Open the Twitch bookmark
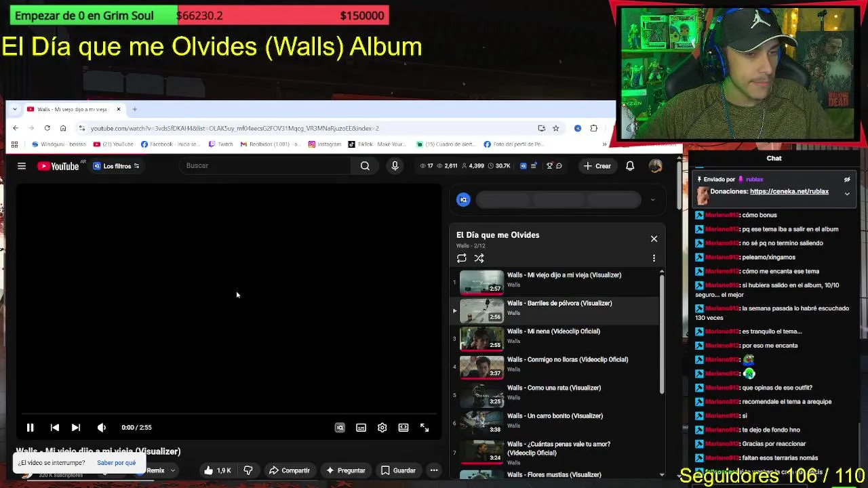868x488 pixels. coord(221,144)
